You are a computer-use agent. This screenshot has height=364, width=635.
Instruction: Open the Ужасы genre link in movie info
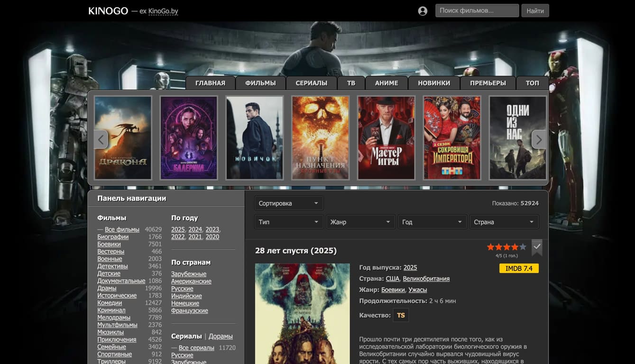418,290
